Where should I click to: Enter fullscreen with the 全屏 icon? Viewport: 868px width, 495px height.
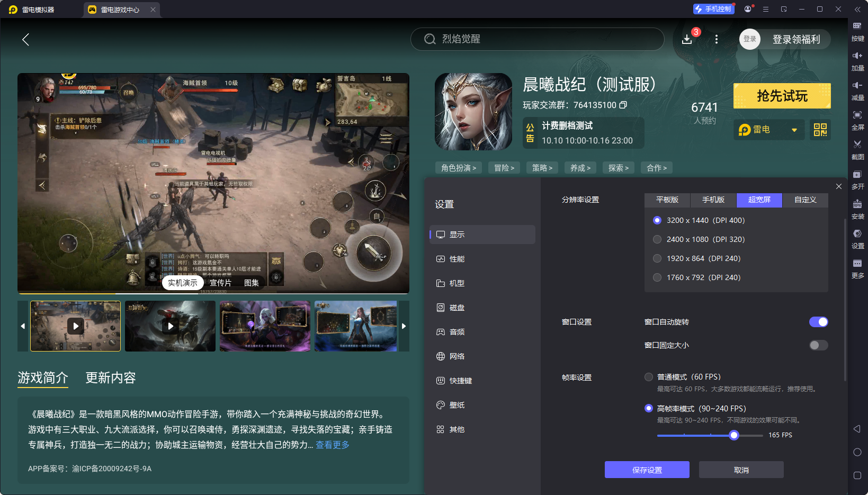point(858,120)
